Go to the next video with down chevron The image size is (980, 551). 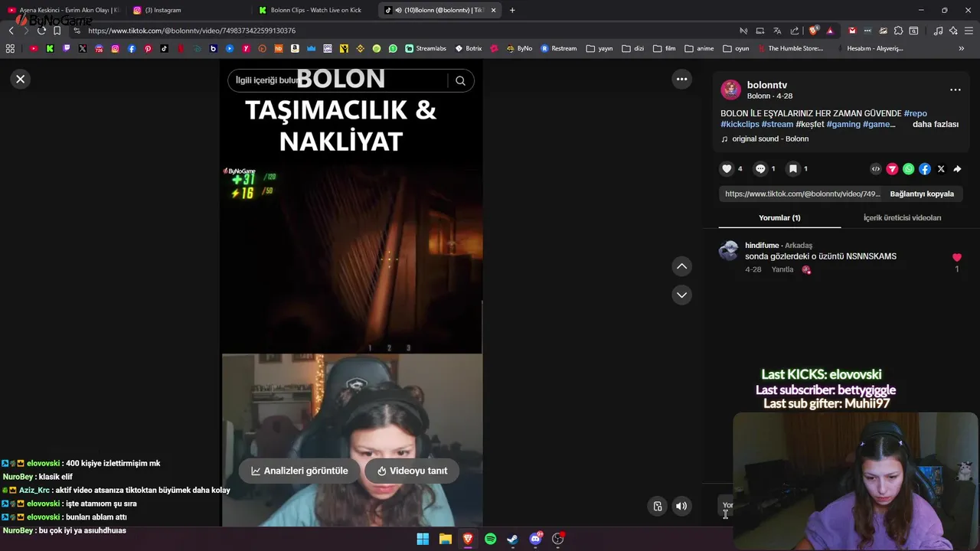pos(681,295)
